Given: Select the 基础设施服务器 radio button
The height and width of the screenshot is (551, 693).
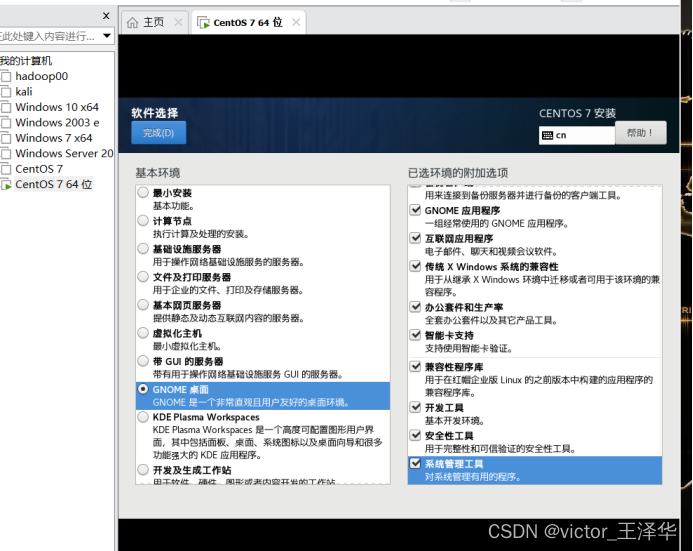Looking at the screenshot, I should click(143, 248).
